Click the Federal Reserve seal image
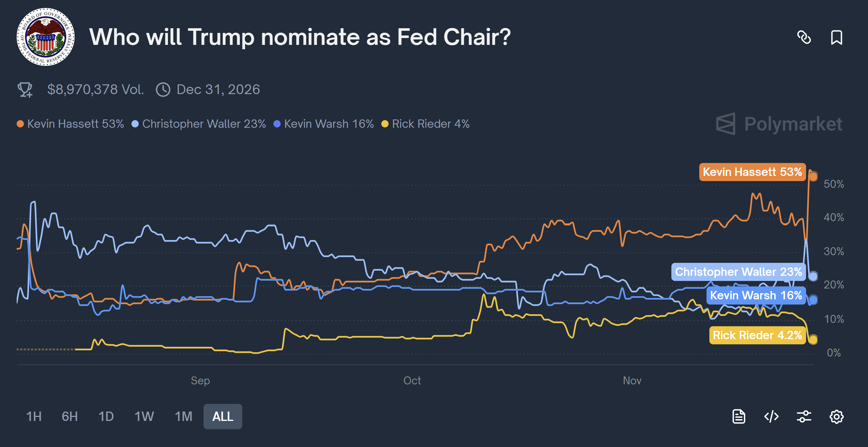The image size is (868, 447). coord(45,37)
